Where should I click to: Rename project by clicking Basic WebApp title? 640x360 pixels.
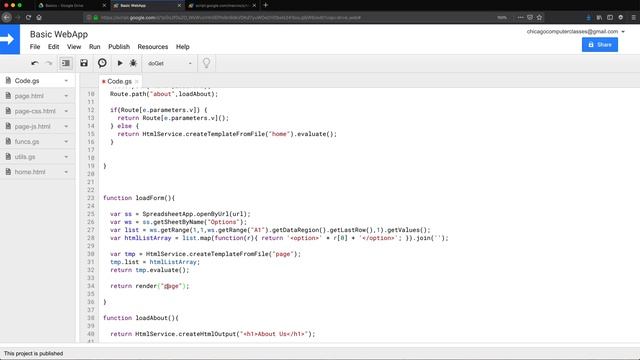pos(59,34)
